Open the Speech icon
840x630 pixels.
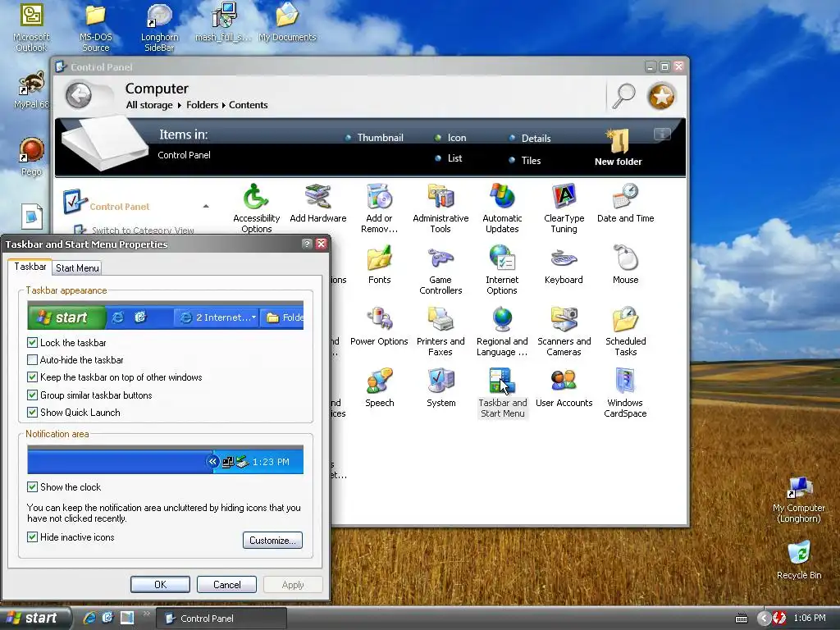(379, 388)
